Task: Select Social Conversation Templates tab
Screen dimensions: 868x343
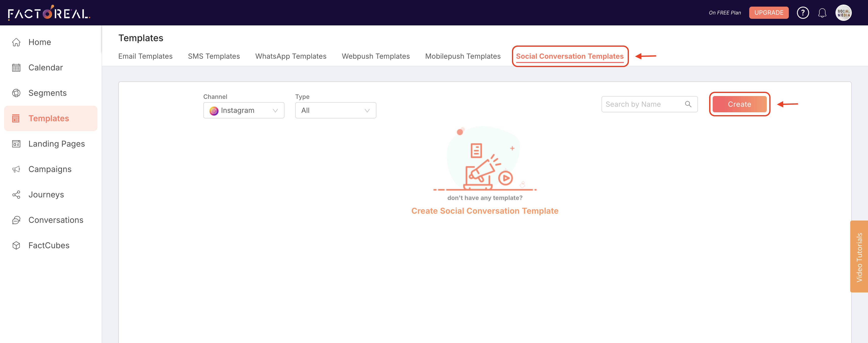Action: (570, 56)
